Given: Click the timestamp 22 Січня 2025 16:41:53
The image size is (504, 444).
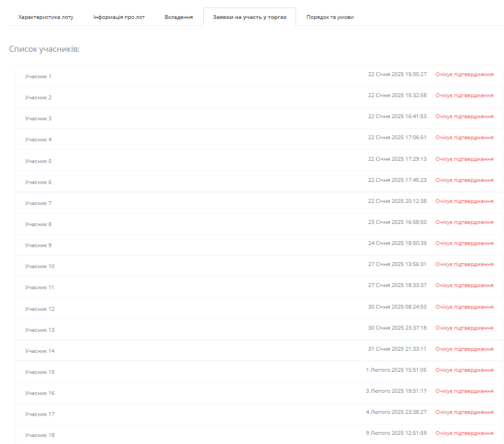Looking at the screenshot, I should (x=397, y=117).
